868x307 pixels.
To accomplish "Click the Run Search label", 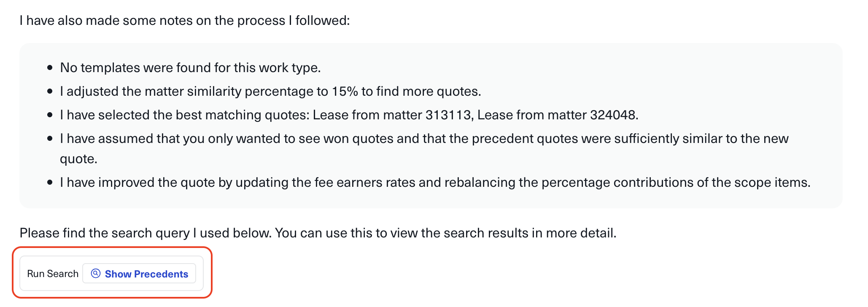I will point(53,274).
